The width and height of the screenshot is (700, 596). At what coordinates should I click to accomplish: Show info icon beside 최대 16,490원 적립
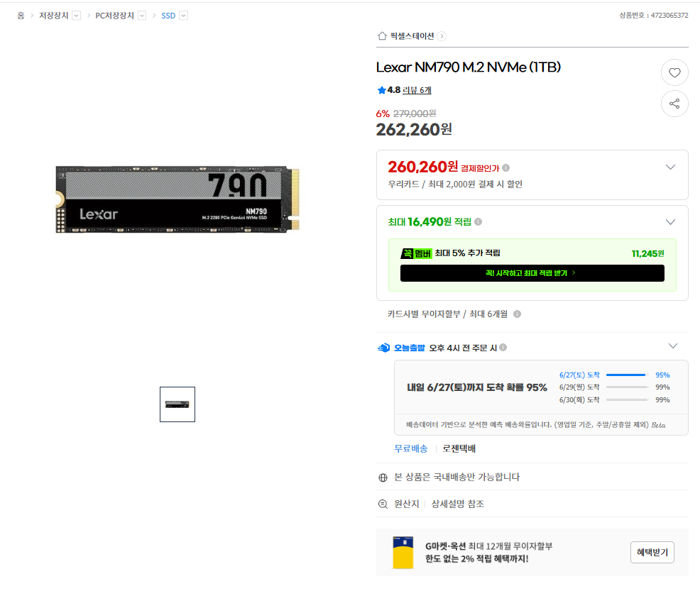[x=478, y=221]
